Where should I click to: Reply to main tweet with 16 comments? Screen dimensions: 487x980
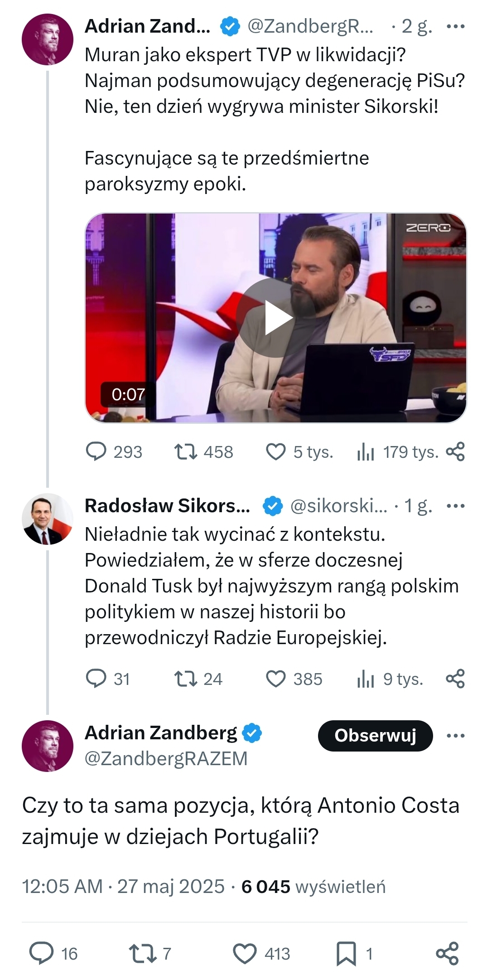click(42, 954)
